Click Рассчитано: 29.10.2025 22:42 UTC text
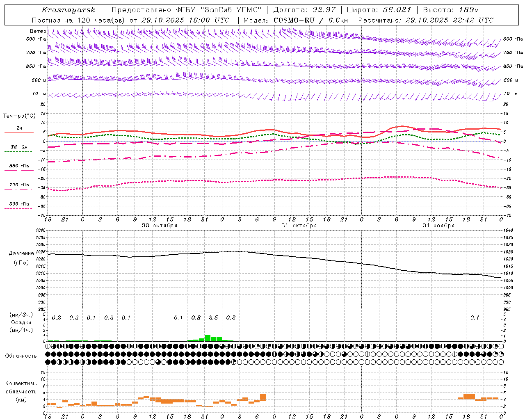 click(x=426, y=20)
